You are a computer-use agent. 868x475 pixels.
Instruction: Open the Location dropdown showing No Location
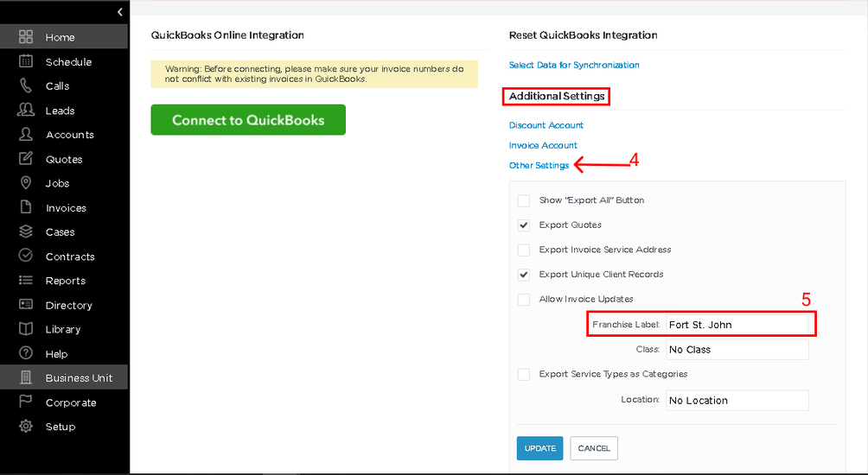tap(737, 401)
